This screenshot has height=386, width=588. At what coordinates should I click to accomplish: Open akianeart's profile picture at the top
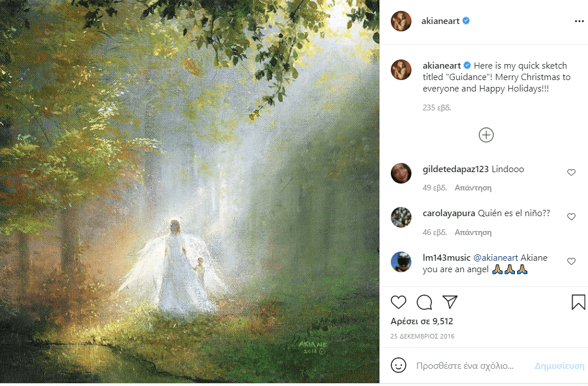(x=401, y=21)
